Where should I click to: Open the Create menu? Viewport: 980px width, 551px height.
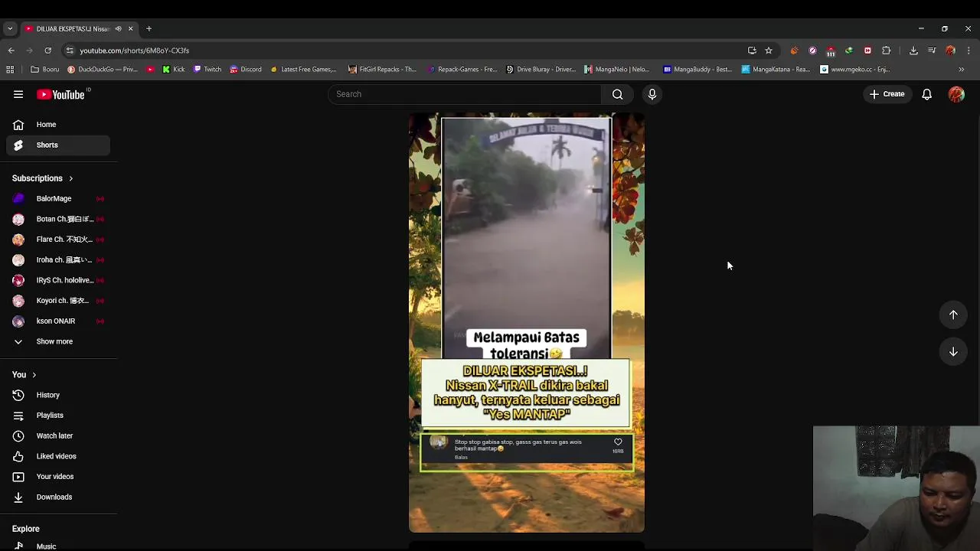887,94
